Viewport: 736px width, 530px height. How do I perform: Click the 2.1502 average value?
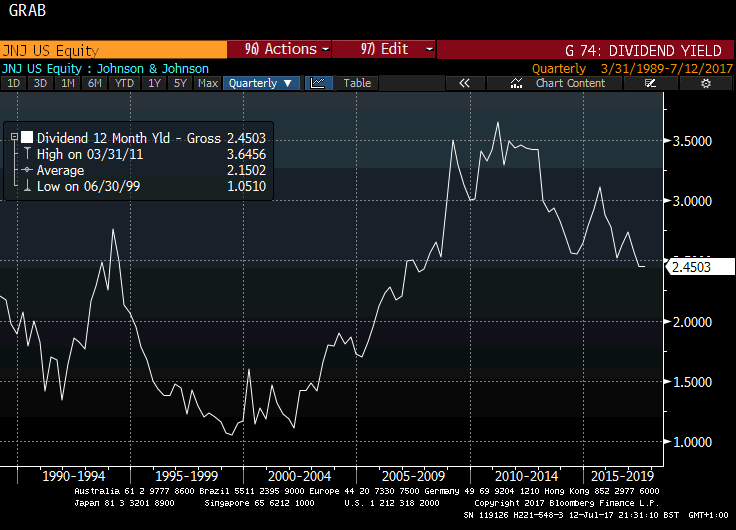pyautogui.click(x=246, y=170)
